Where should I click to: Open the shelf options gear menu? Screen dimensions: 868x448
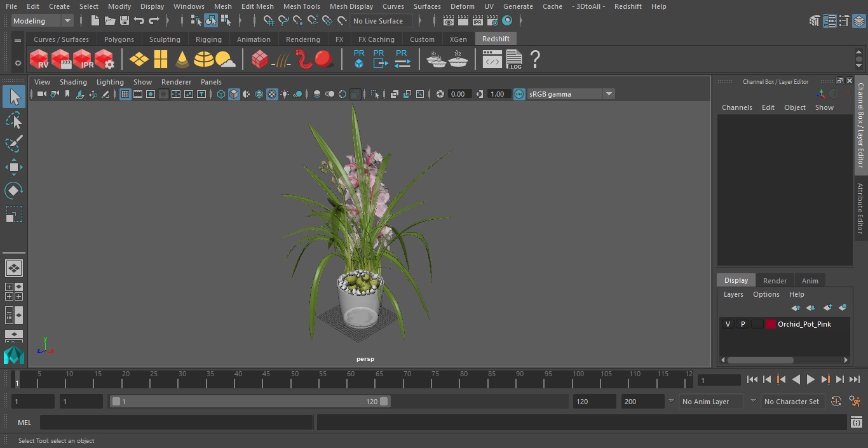(18, 63)
